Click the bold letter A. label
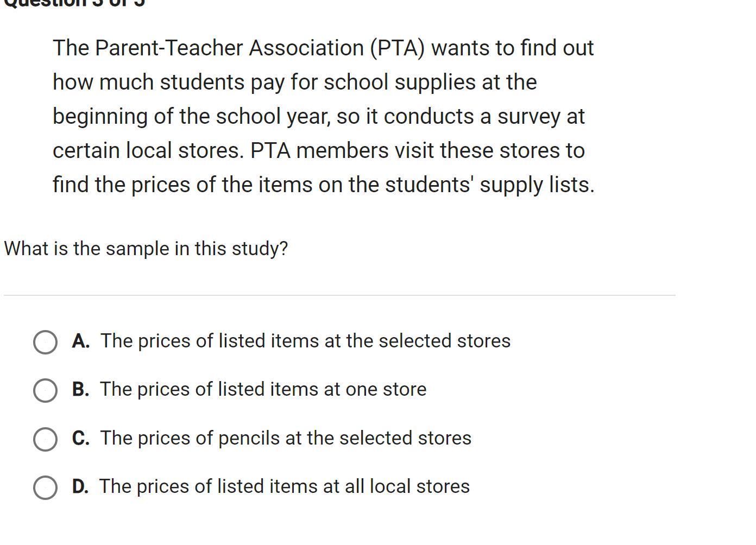Viewport: 756px width, 545px height. (81, 341)
